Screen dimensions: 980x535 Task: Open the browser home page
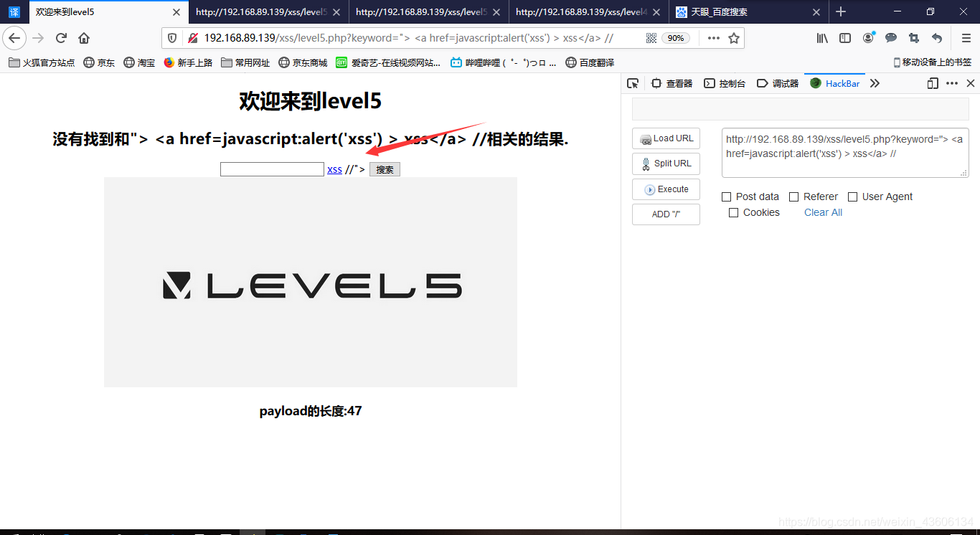pos(84,38)
